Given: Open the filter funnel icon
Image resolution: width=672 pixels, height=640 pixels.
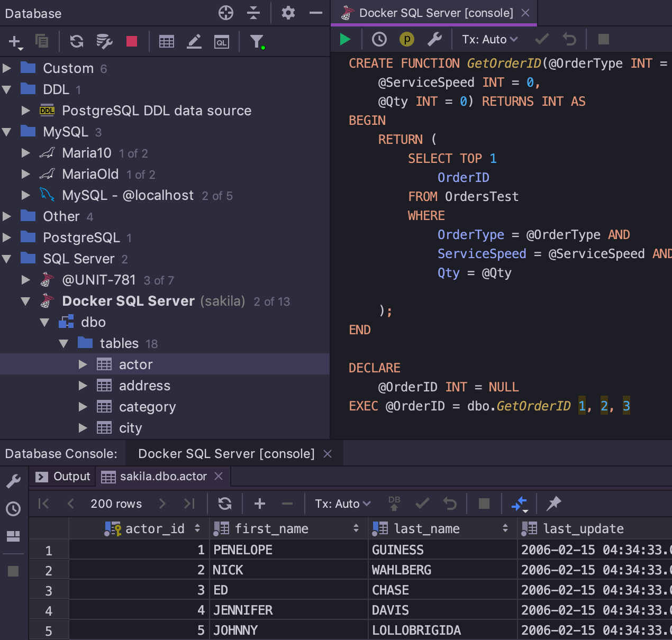Looking at the screenshot, I should tap(257, 42).
